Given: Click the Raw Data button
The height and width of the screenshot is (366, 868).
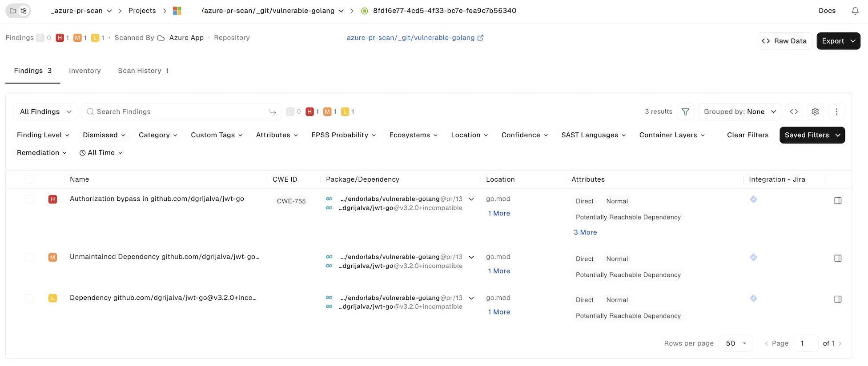Looking at the screenshot, I should pyautogui.click(x=785, y=41).
